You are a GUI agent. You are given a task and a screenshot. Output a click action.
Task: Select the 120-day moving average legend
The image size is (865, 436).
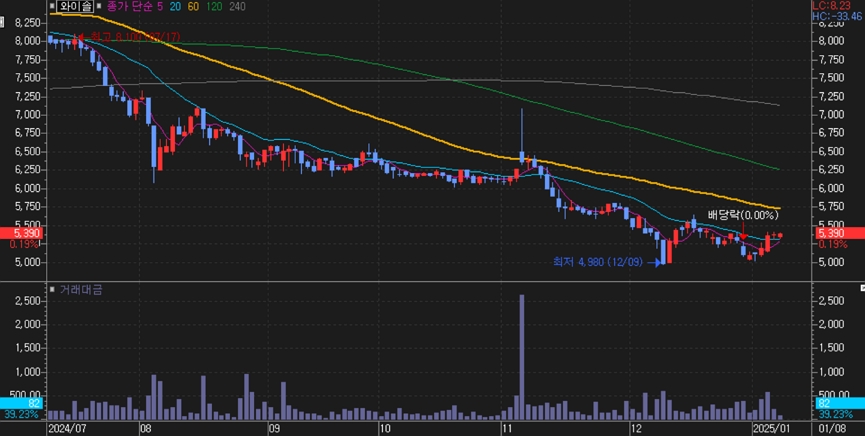pyautogui.click(x=214, y=7)
